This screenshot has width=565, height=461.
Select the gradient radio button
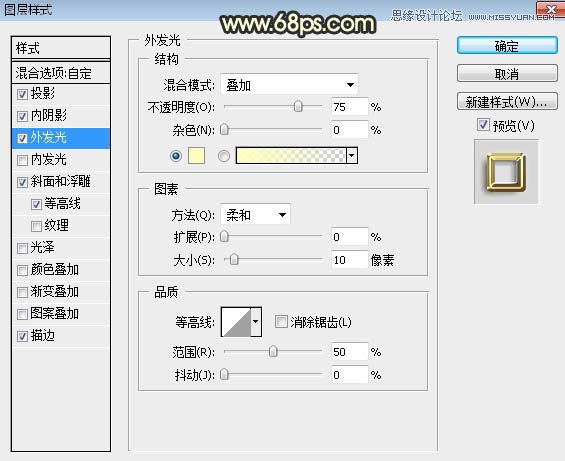224,156
